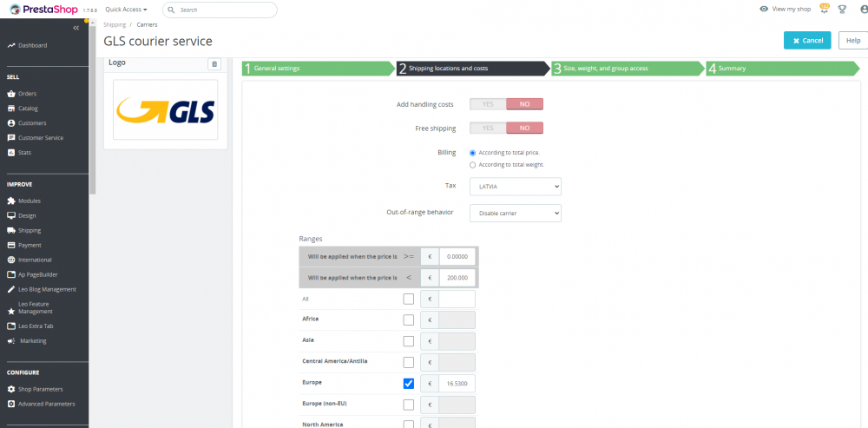Uncheck the Europe zone checkbox

point(409,384)
